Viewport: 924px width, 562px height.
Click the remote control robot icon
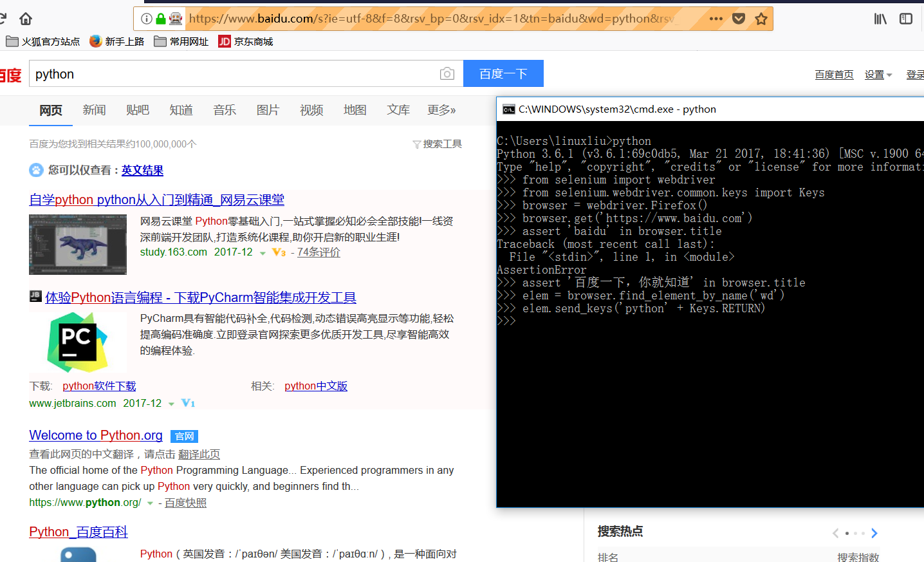point(176,19)
